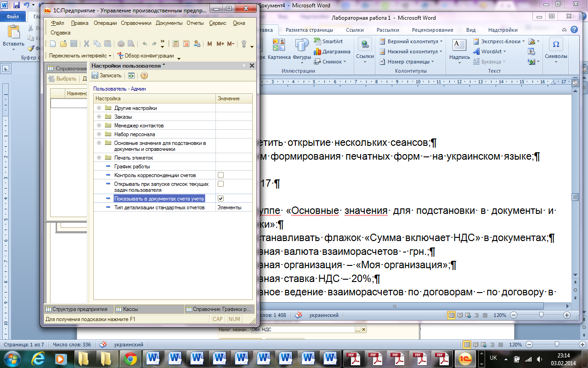Open the Справочники menu in 1C

coord(136,23)
